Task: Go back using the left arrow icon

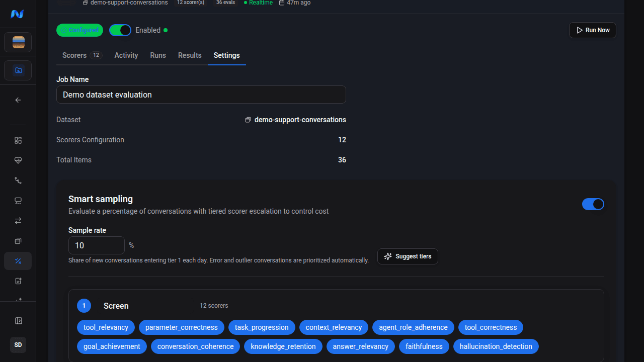Action: [x=18, y=100]
